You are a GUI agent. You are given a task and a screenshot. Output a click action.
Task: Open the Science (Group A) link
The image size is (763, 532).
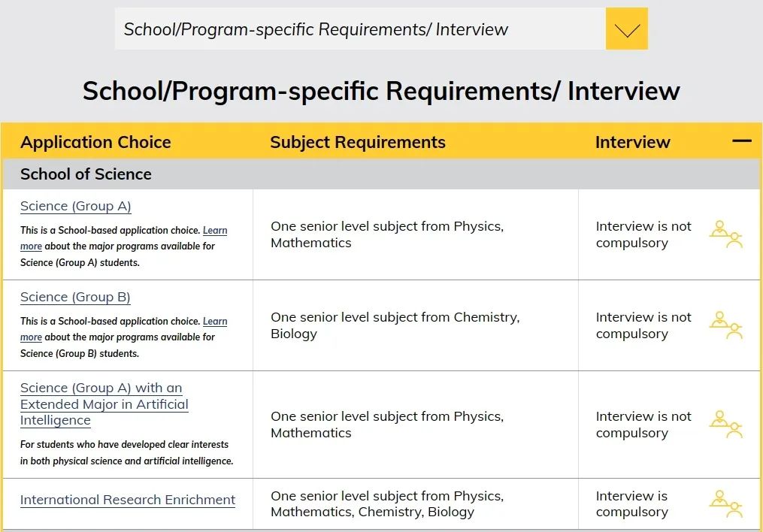(x=75, y=206)
